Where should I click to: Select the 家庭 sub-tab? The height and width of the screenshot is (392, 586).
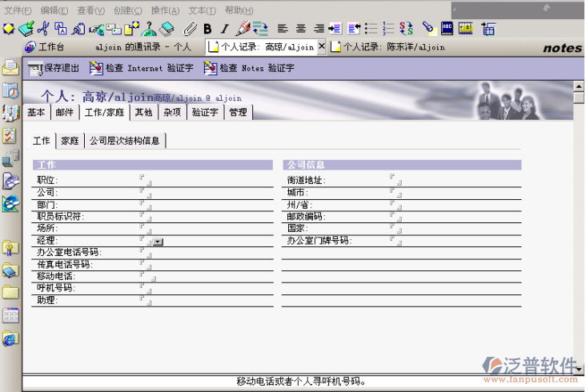(70, 141)
